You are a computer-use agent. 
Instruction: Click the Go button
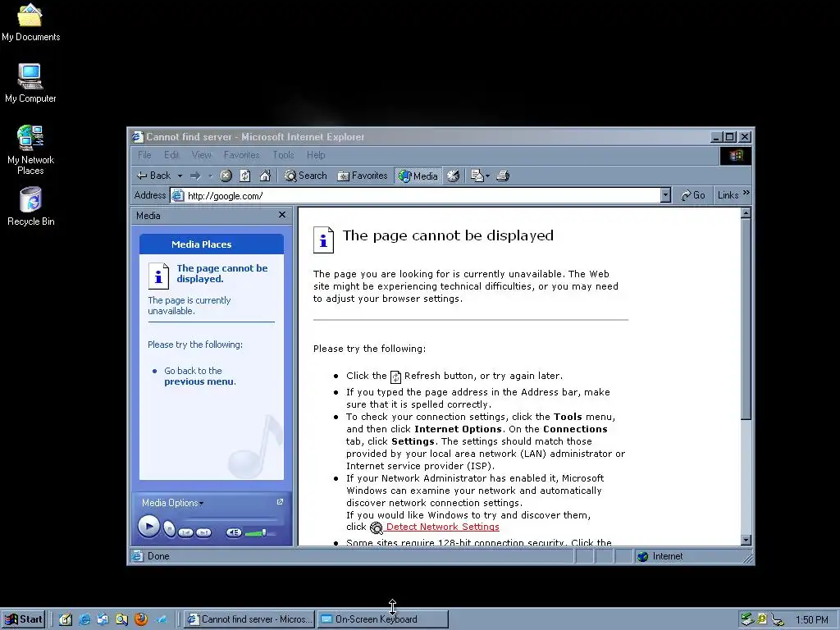point(693,195)
